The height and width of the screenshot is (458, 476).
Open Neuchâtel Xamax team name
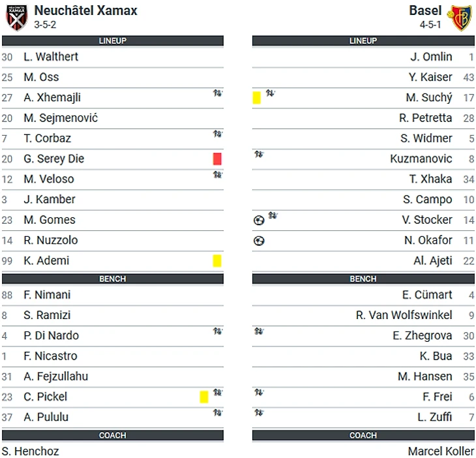pyautogui.click(x=85, y=10)
